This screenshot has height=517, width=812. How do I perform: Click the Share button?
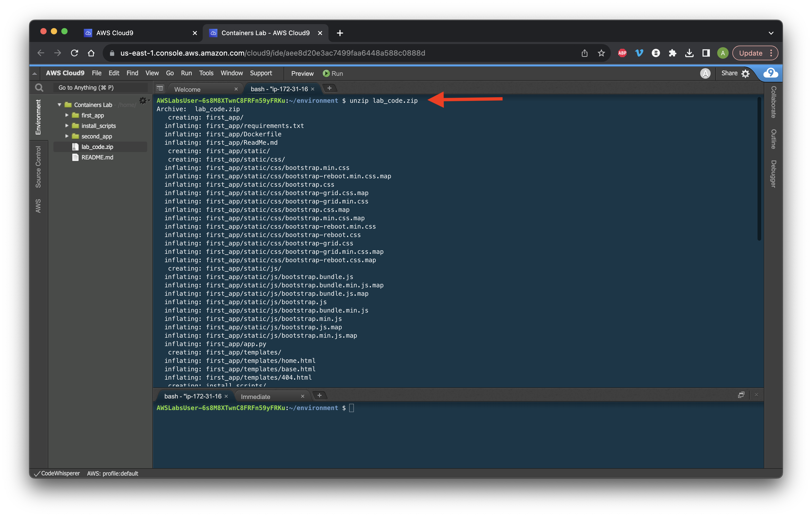(x=729, y=73)
